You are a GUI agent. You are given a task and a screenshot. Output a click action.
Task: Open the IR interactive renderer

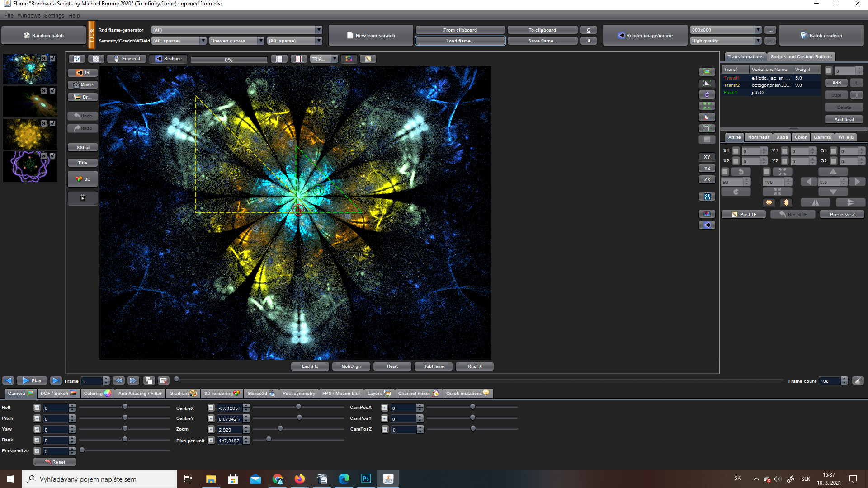83,73
